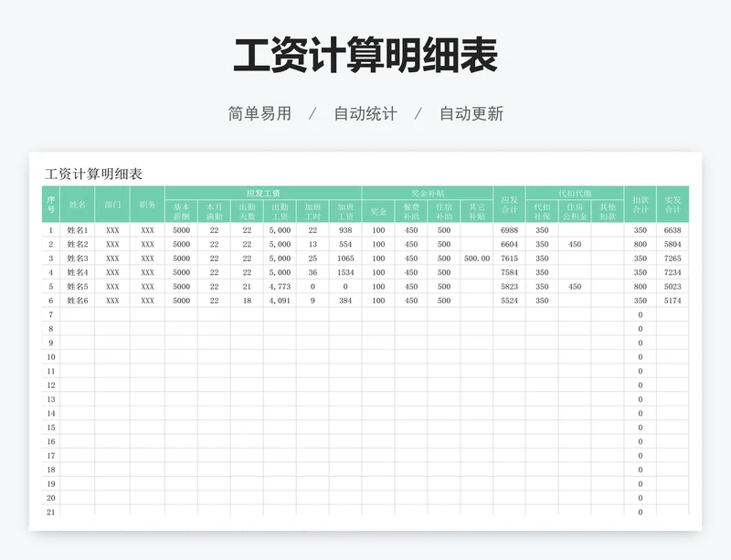Select the net pay cell 5023
The image size is (731, 560).
(x=673, y=286)
